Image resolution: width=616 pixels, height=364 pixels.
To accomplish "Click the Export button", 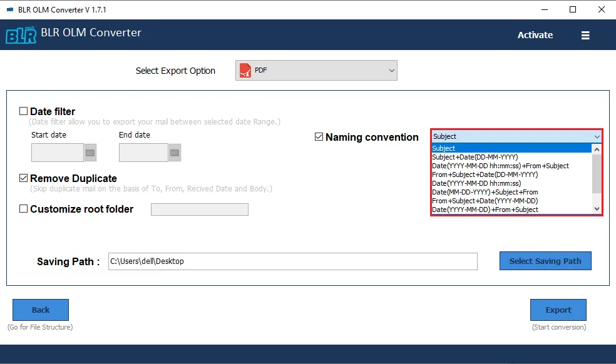I will tap(558, 310).
